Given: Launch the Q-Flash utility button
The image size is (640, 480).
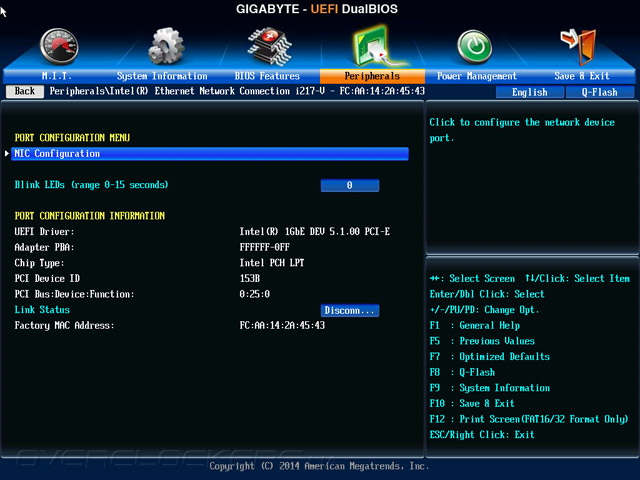Looking at the screenshot, I should [x=600, y=92].
